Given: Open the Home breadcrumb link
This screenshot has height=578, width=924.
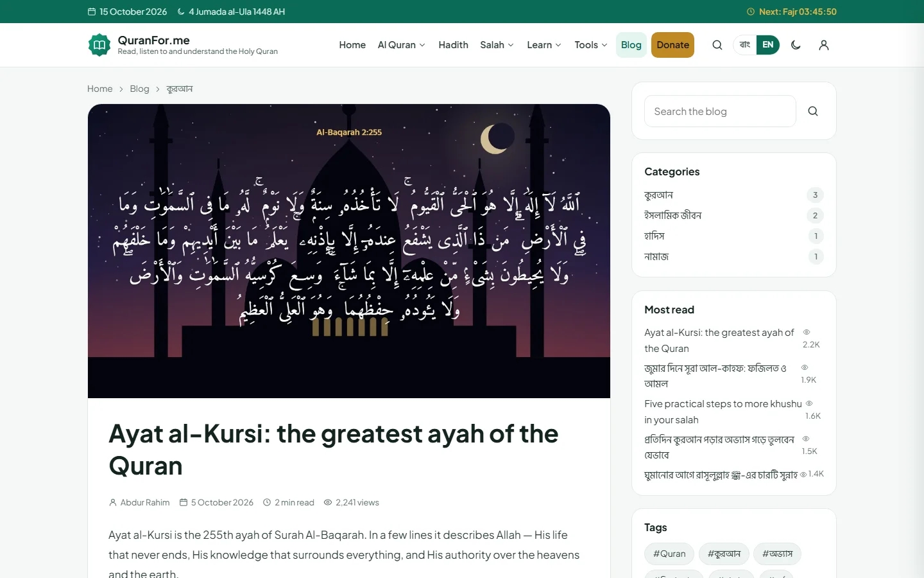Looking at the screenshot, I should pyautogui.click(x=100, y=89).
